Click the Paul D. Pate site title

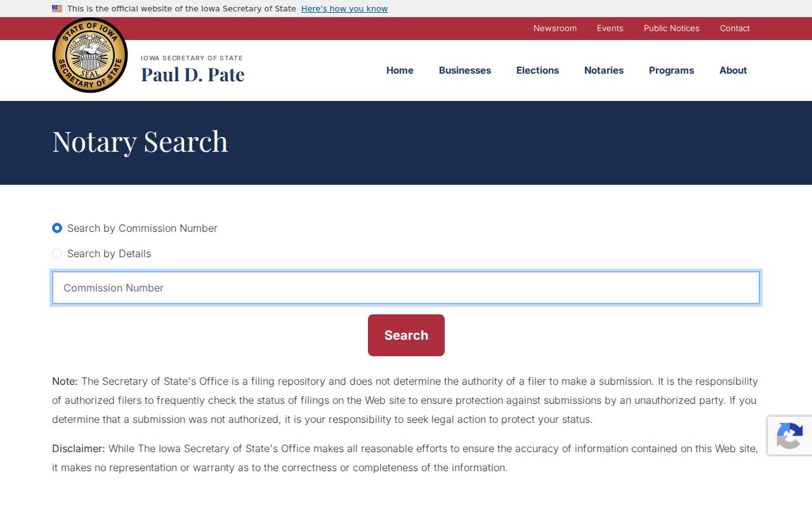coord(193,74)
